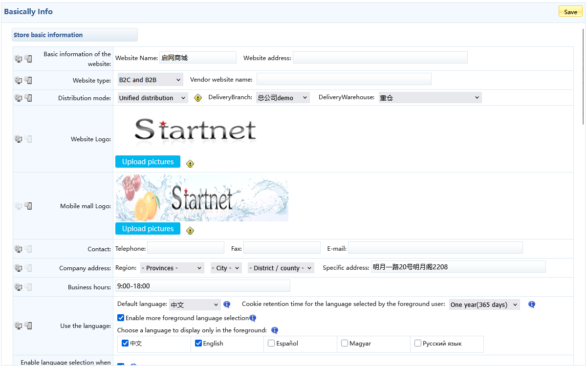Click the mobile icon in Mobile mall Logo row

tap(28, 206)
